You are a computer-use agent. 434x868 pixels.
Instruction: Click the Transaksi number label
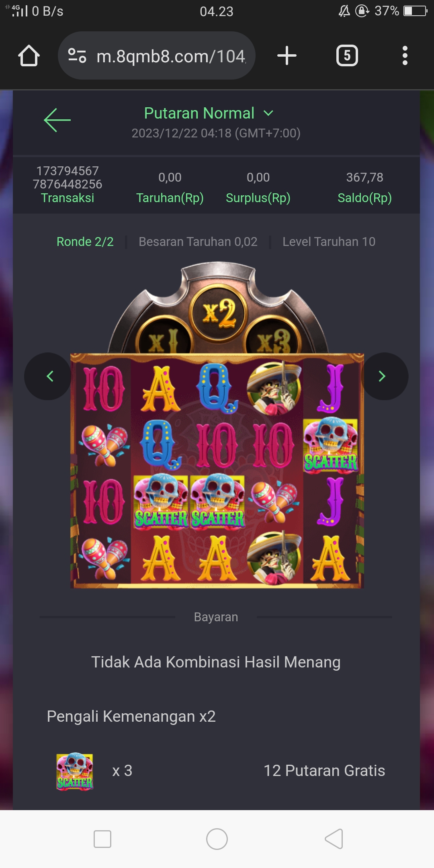pyautogui.click(x=68, y=177)
